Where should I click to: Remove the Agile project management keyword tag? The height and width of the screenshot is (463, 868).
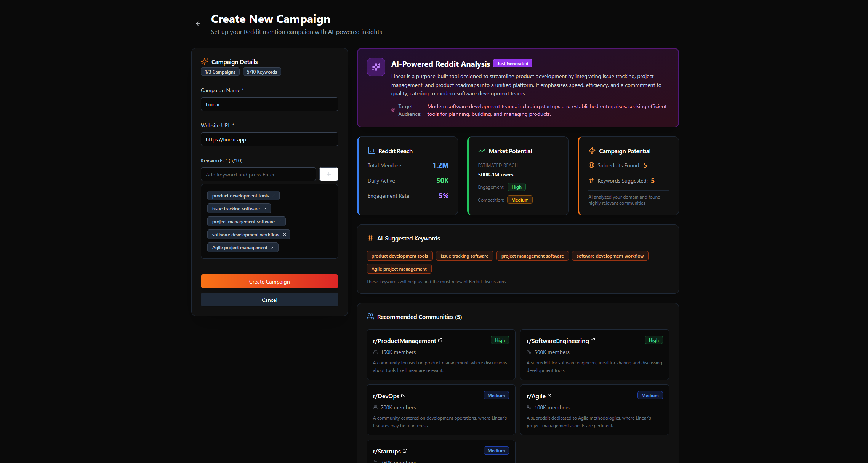[x=273, y=247]
